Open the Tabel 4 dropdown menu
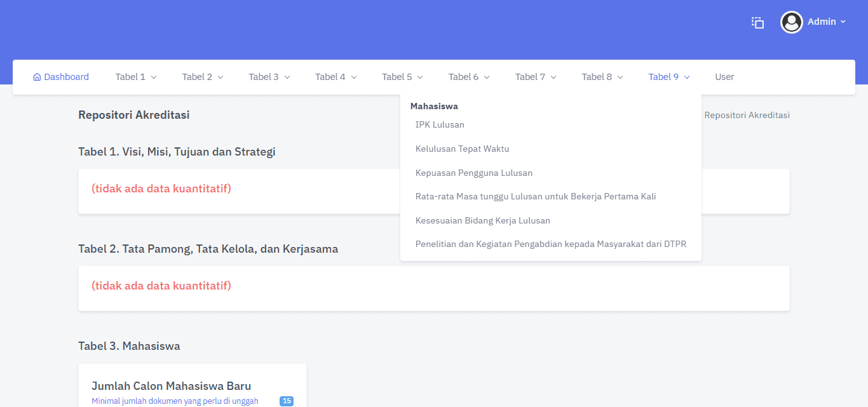868x407 pixels. [x=336, y=77]
